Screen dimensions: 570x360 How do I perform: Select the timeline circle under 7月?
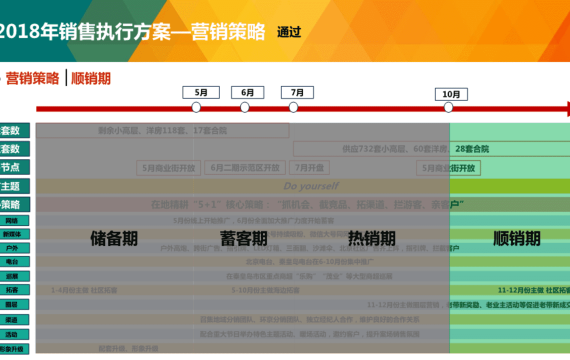coord(293,107)
